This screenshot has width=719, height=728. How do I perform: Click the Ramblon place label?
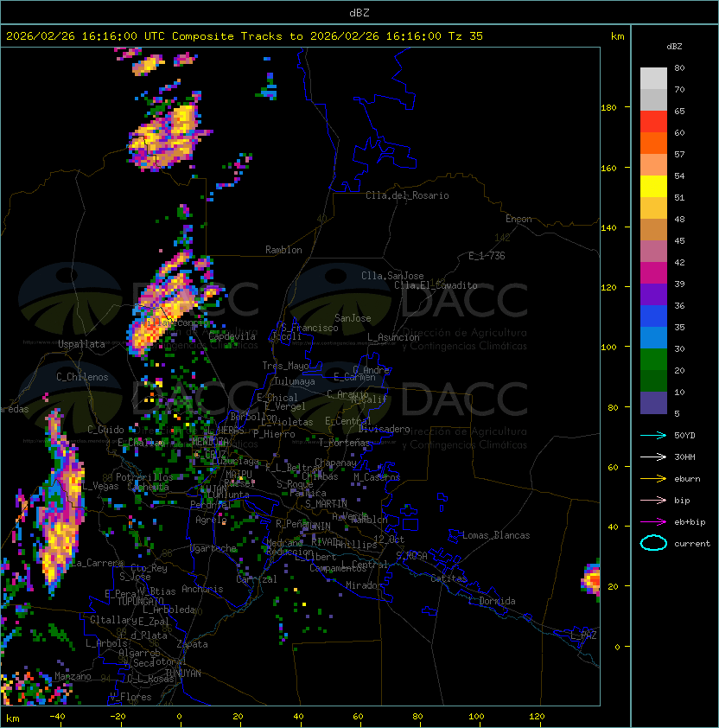[x=283, y=250]
